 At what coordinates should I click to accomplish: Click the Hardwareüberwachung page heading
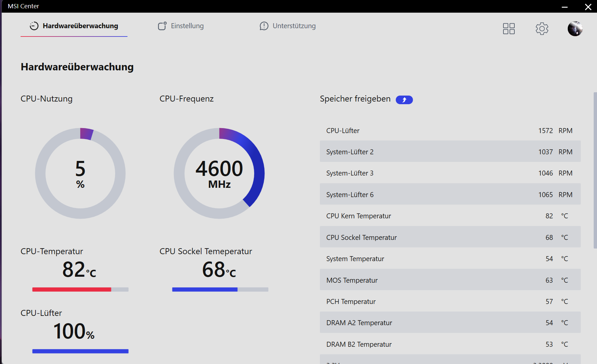[77, 67]
